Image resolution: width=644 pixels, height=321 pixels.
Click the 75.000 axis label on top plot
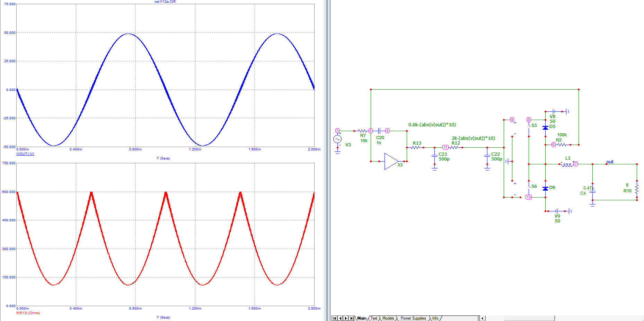10,4
